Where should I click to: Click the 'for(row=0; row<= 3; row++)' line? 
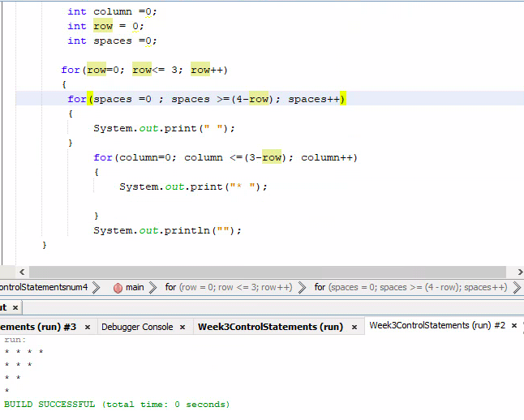coord(144,70)
